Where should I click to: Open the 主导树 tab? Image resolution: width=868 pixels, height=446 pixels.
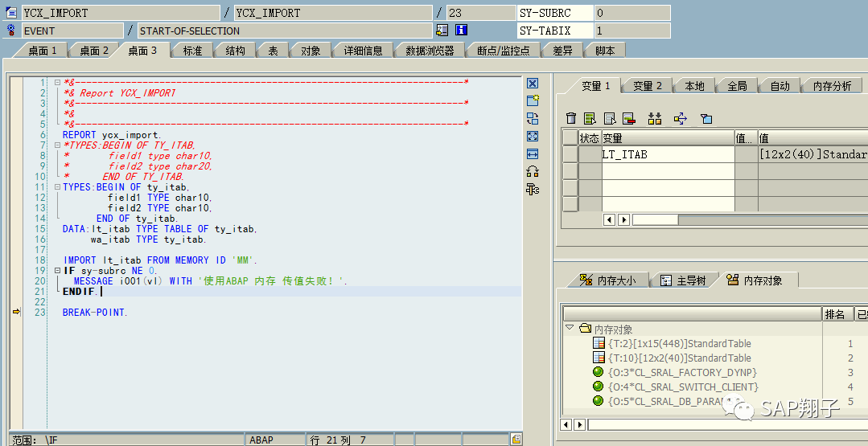coord(684,280)
